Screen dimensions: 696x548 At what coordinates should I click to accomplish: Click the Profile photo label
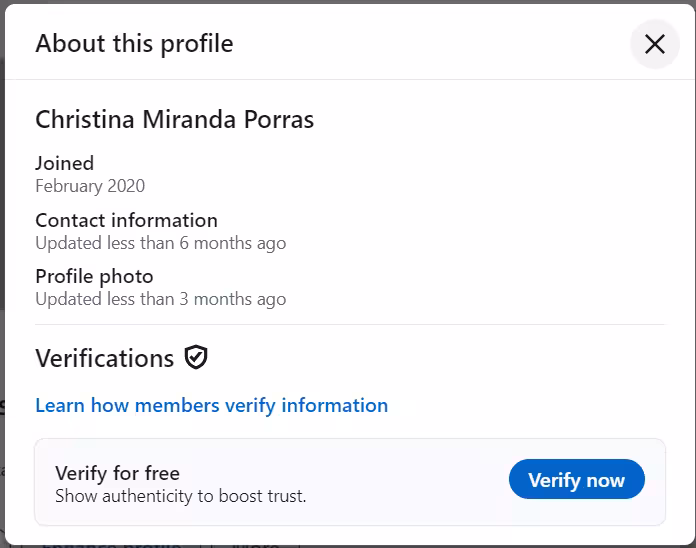(x=94, y=276)
